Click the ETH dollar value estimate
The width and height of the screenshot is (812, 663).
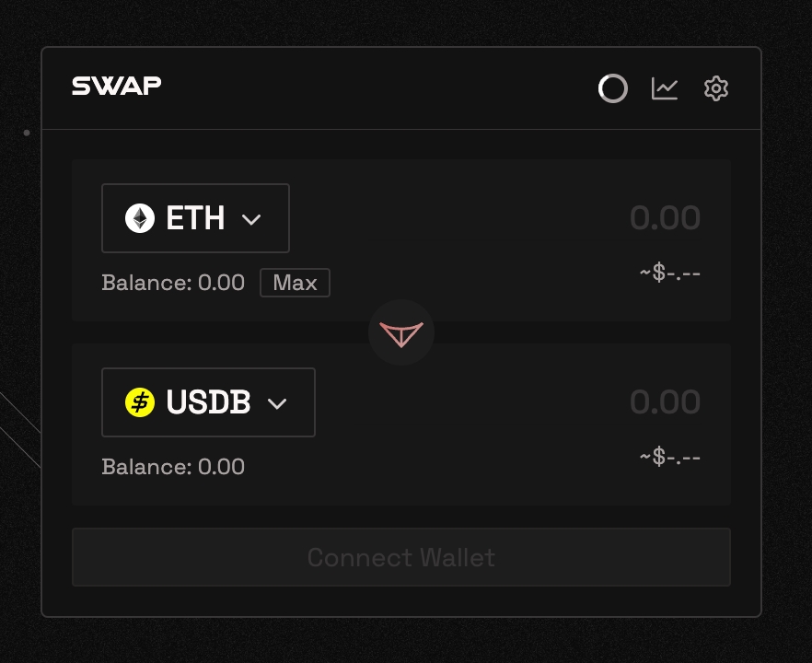pyautogui.click(x=670, y=273)
